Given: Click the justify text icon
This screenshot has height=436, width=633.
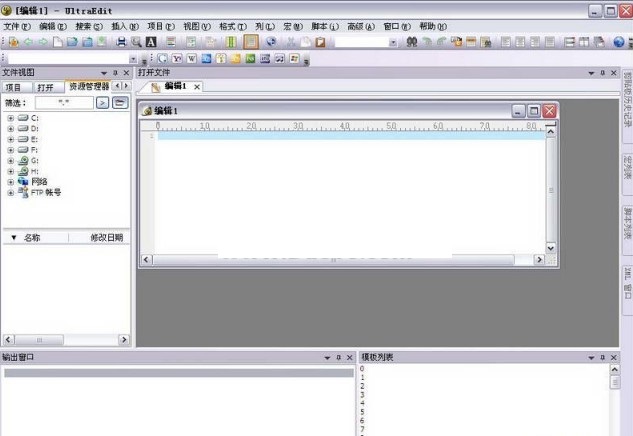Looking at the screenshot, I should click(x=549, y=42).
